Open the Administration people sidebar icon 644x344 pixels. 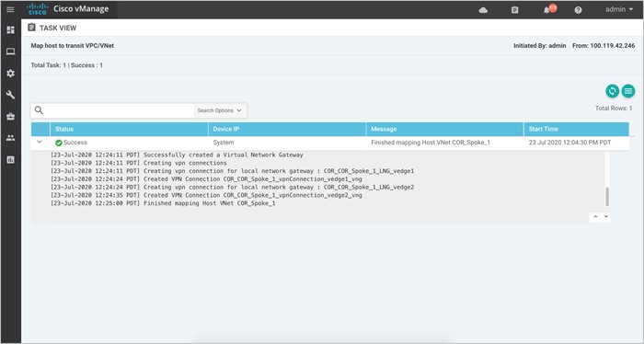[11, 138]
